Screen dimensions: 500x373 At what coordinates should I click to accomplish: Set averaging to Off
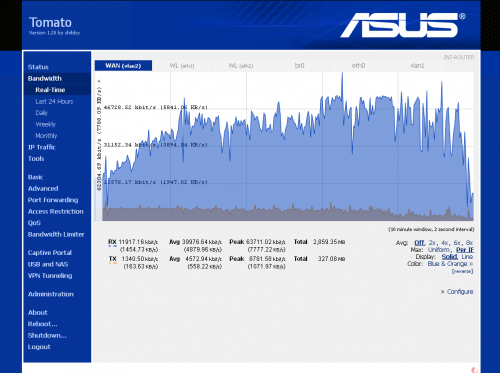click(419, 243)
